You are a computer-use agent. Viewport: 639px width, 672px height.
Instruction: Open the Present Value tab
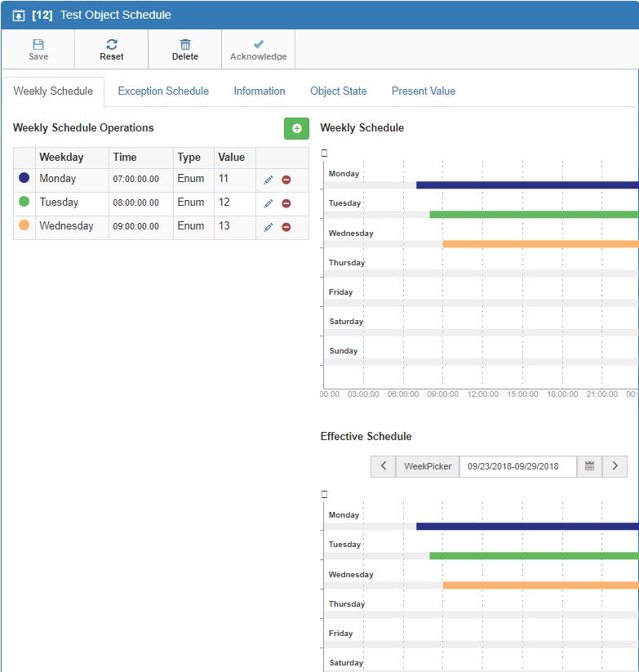click(424, 91)
